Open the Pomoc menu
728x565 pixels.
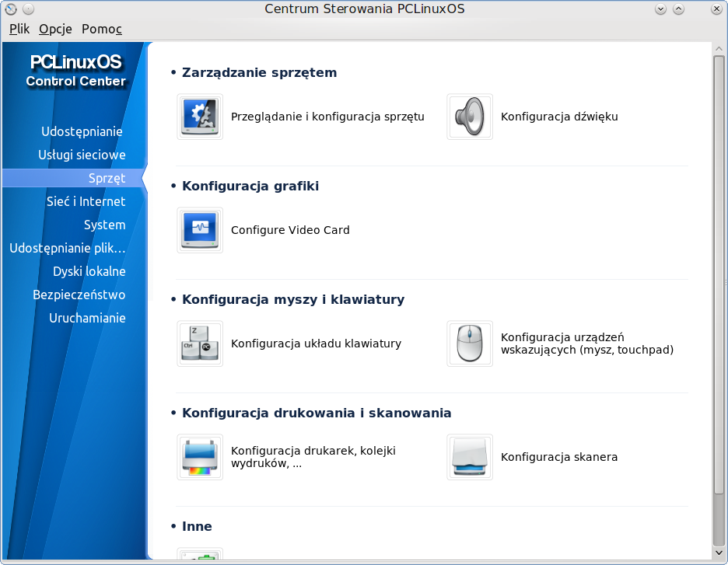click(x=102, y=29)
